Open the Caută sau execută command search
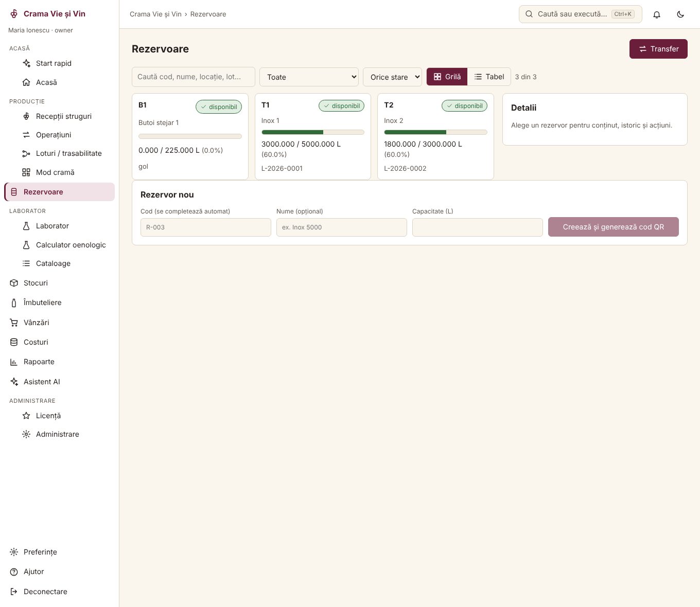700x607 pixels. (581, 14)
